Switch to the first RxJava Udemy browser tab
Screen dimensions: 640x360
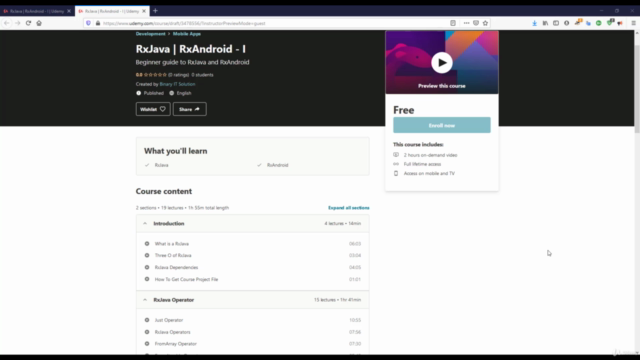pos(36,11)
